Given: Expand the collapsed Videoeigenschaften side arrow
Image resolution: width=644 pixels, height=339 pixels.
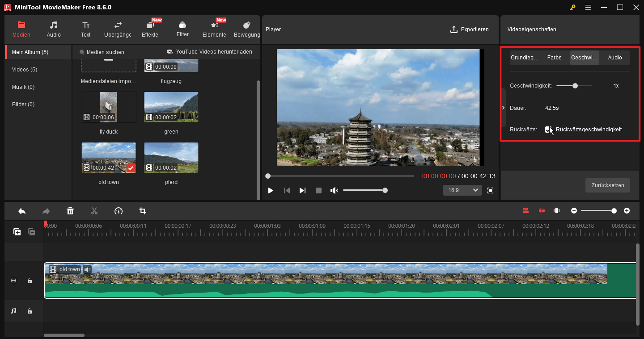Looking at the screenshot, I should click(503, 107).
